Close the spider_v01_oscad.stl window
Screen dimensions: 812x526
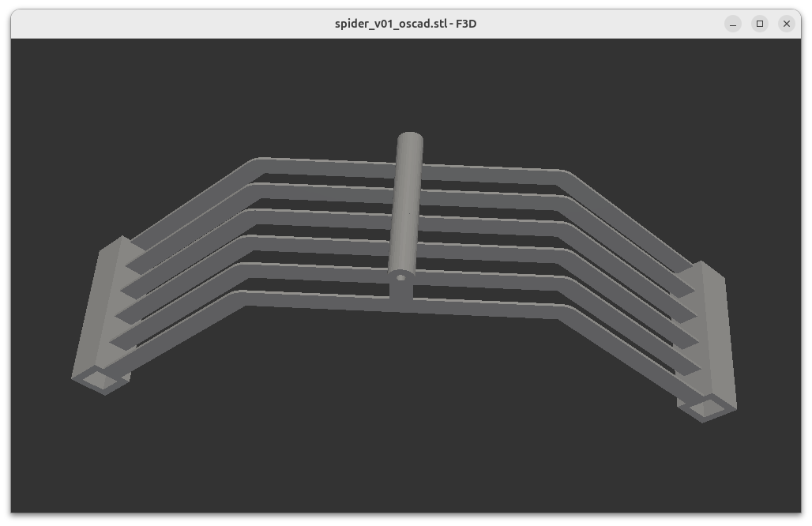[x=786, y=24]
